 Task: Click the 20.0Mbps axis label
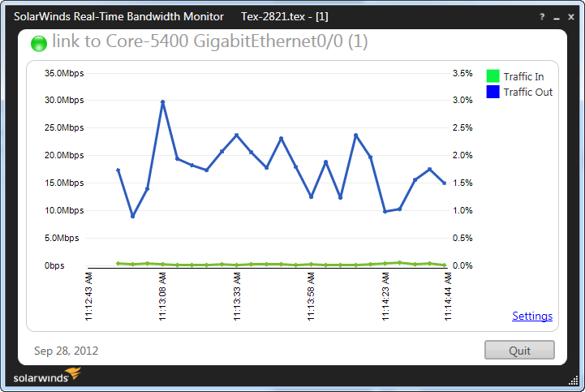click(64, 155)
